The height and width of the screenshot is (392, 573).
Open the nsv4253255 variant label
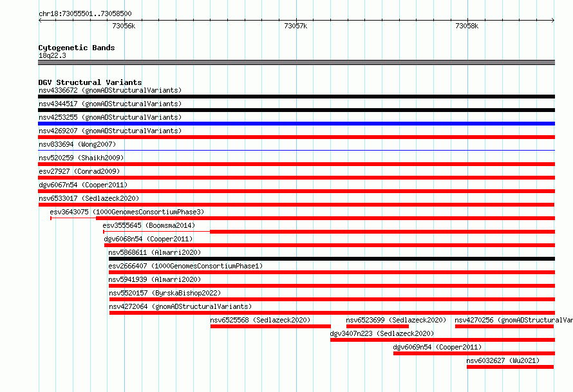pos(110,117)
